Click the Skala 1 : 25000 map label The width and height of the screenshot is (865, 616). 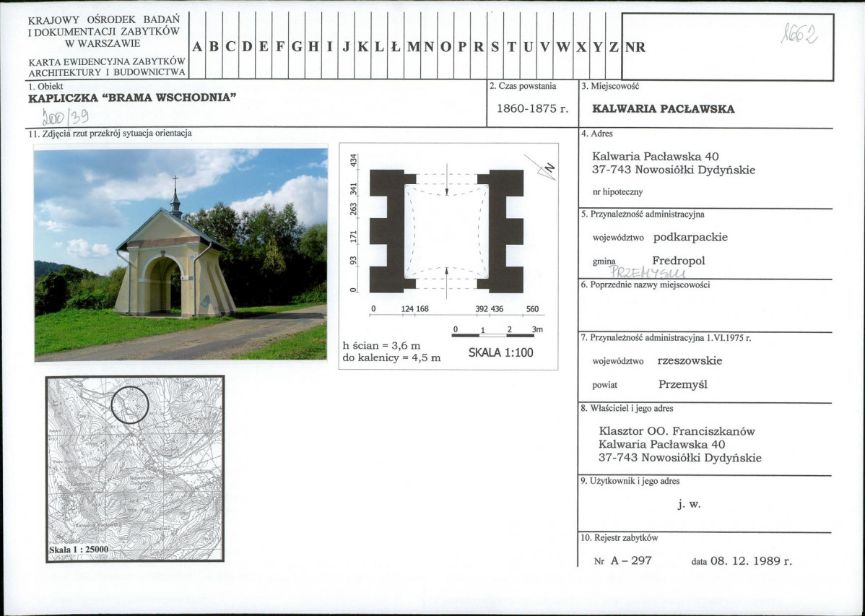(x=78, y=550)
